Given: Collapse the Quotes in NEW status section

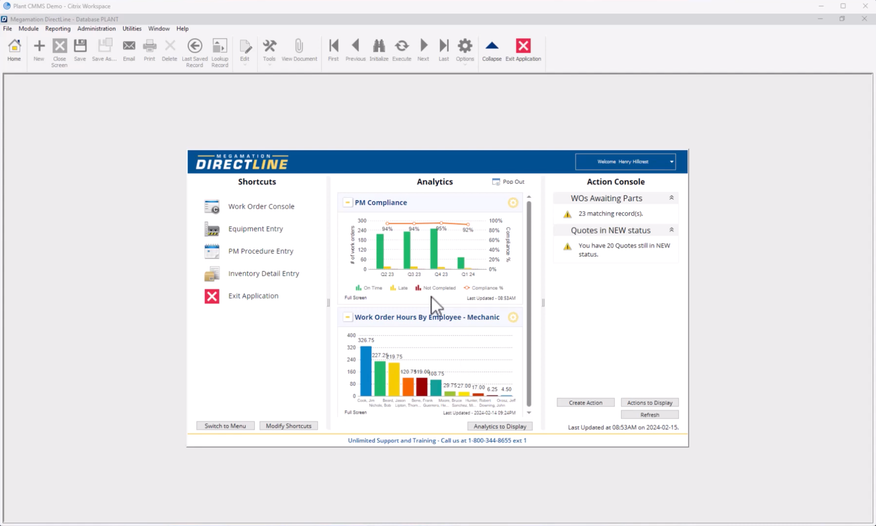Looking at the screenshot, I should click(x=672, y=230).
